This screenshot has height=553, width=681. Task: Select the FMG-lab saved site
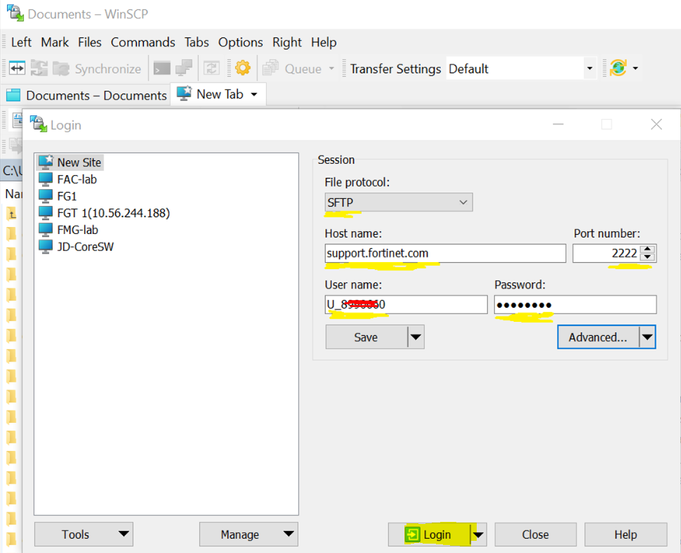click(x=69, y=230)
